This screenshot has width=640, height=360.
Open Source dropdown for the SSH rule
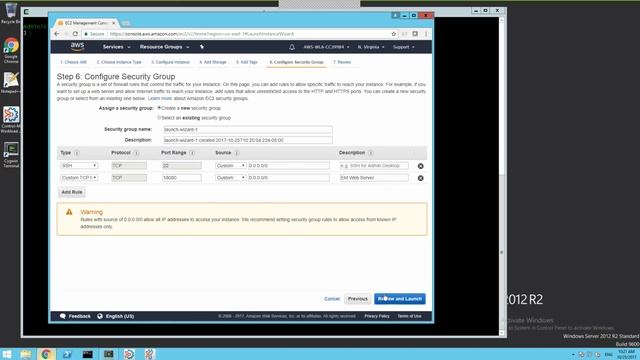point(231,165)
